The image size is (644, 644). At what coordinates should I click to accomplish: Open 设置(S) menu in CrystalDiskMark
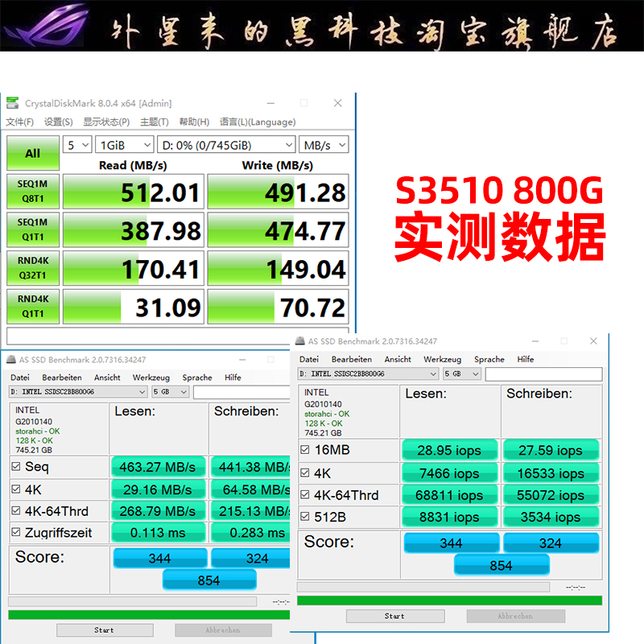[58, 122]
